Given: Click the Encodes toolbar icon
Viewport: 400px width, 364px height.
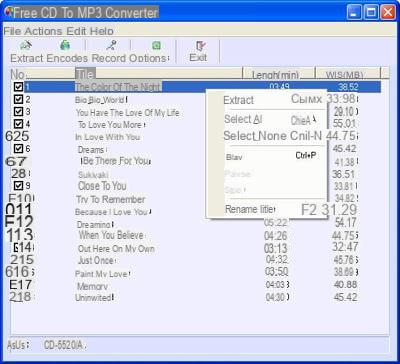Looking at the screenshot, I should pos(65,45).
